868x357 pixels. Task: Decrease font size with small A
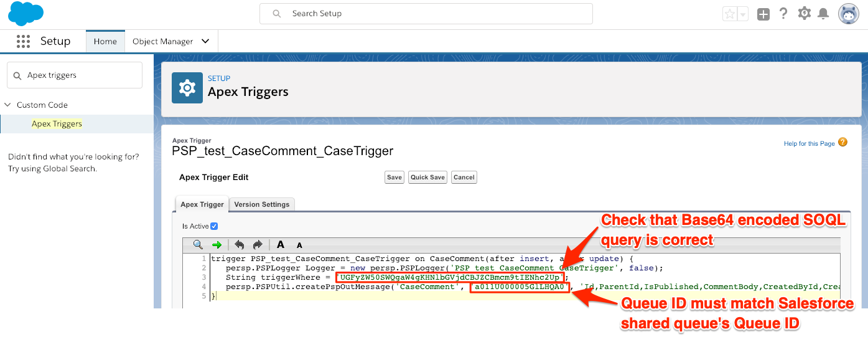pyautogui.click(x=299, y=245)
